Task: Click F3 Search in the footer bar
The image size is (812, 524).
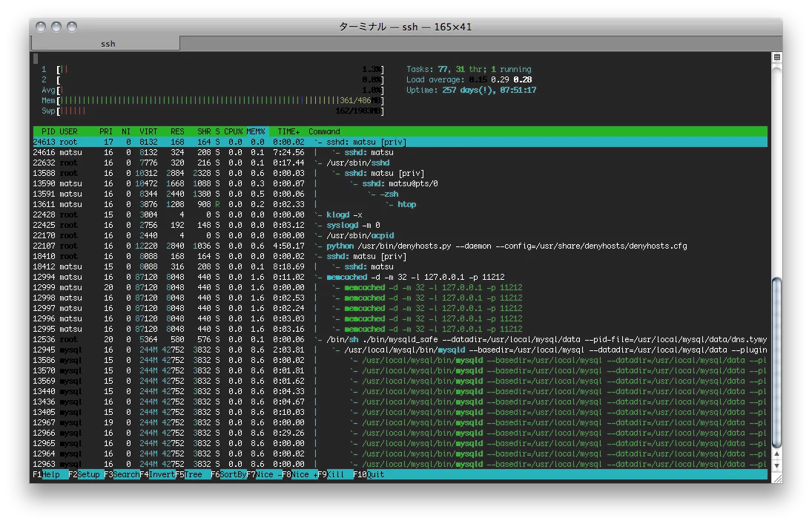Action: point(126,474)
